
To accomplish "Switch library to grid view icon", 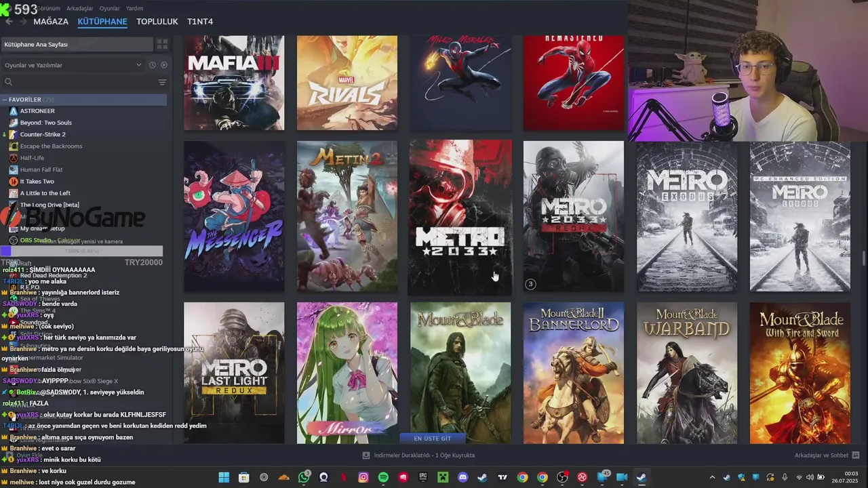I will [162, 44].
